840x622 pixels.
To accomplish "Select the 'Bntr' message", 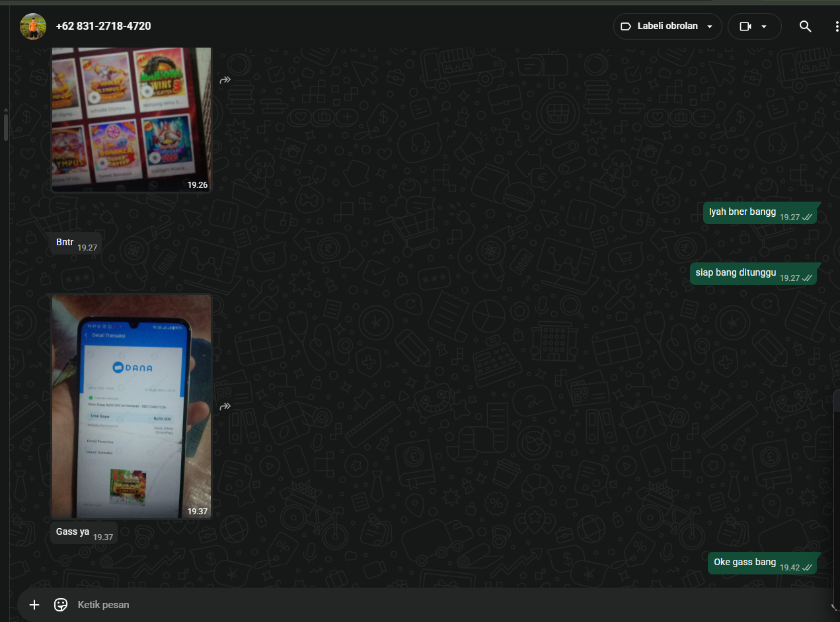I will click(77, 243).
